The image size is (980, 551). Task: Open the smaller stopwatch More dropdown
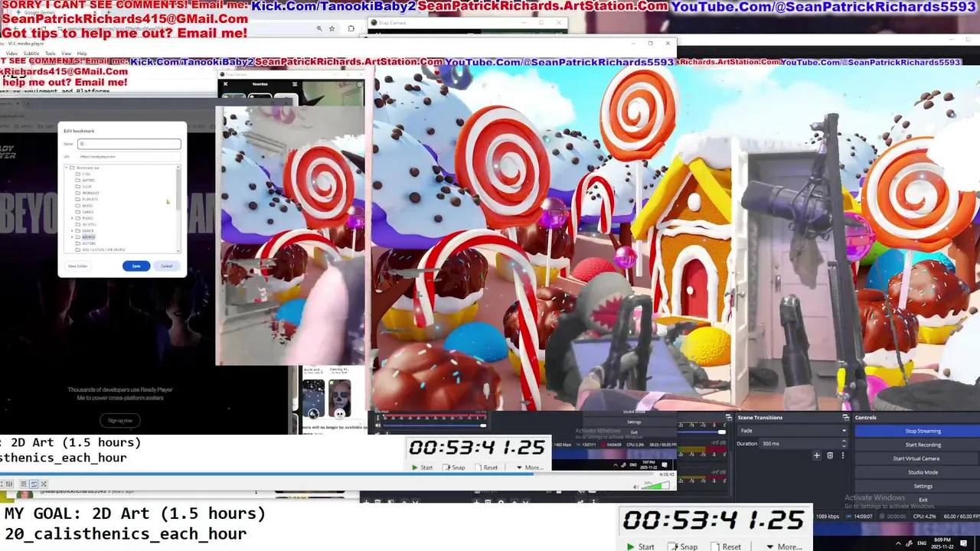(529, 468)
